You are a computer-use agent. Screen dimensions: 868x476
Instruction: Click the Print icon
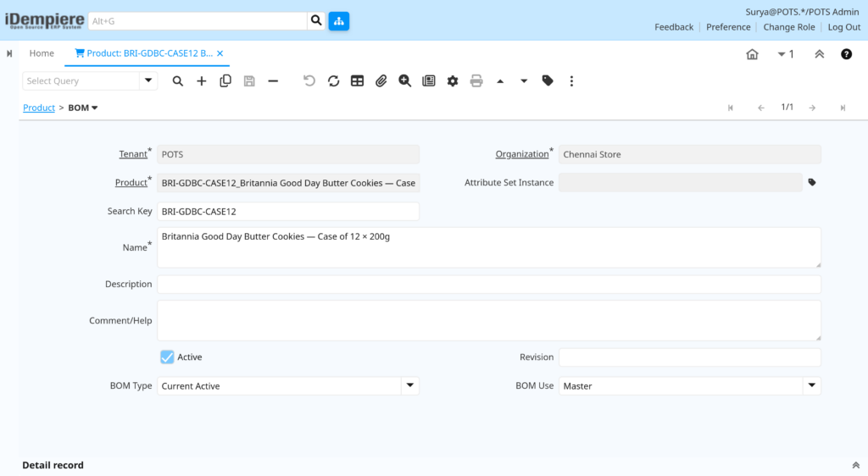476,80
